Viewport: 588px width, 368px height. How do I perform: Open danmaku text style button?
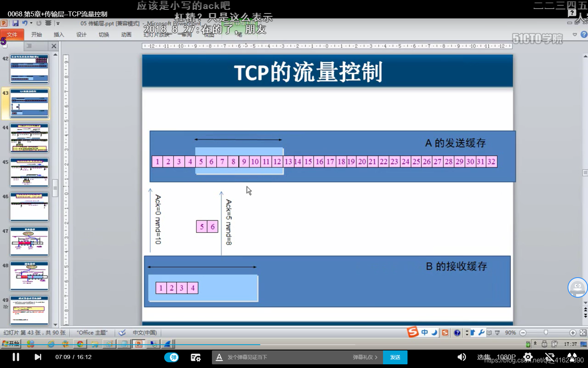click(x=219, y=357)
